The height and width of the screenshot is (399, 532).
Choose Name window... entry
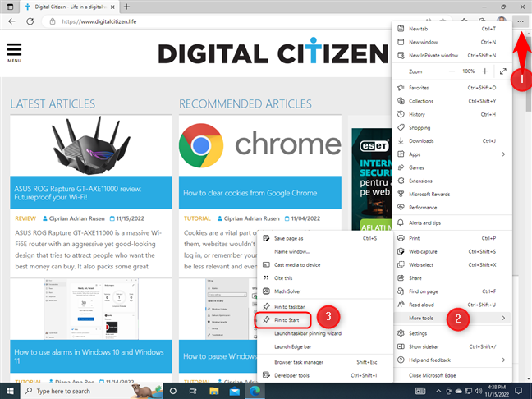325,251
